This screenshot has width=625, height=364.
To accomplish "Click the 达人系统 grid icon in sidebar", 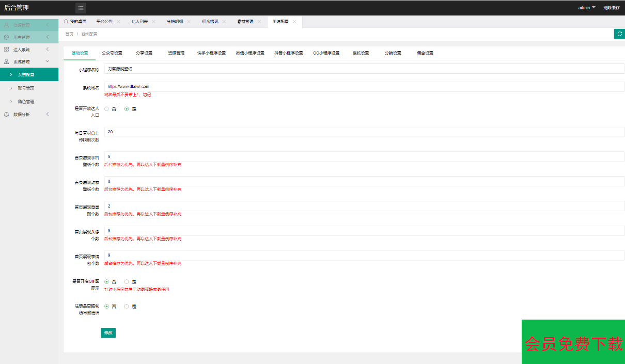I will click(7, 50).
